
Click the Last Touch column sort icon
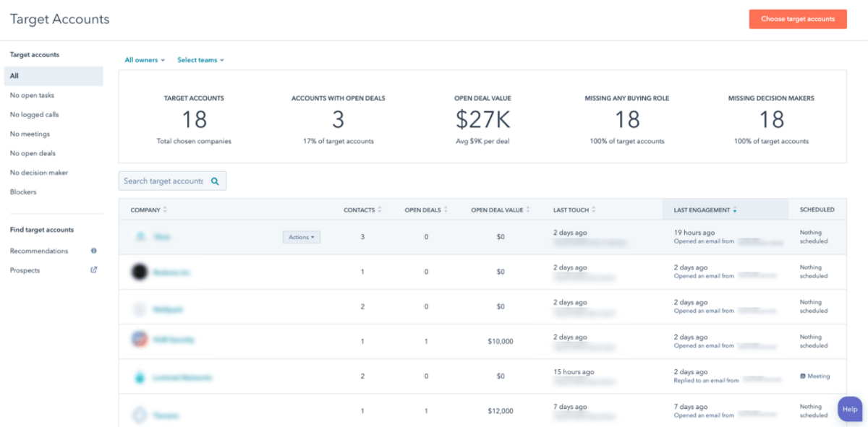point(592,210)
